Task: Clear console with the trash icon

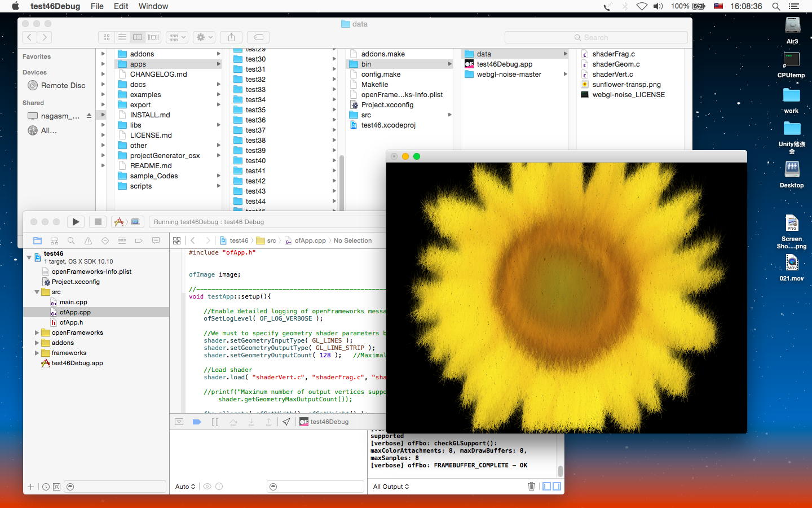Action: 531,486
